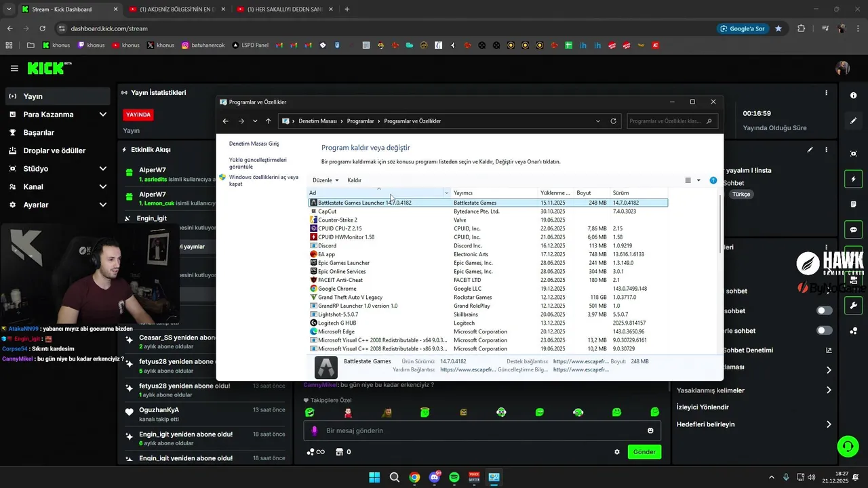This screenshot has height=488, width=868.
Task: Open chat settings gear icon
Action: [617, 452]
